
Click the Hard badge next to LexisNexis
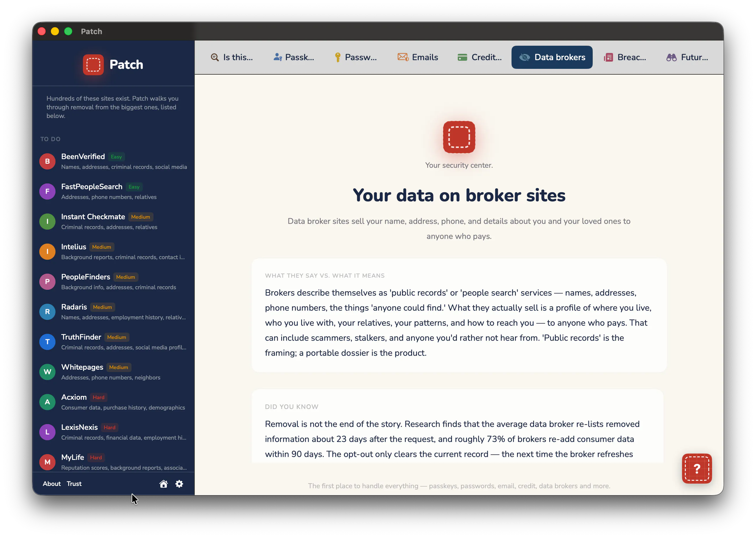point(109,428)
